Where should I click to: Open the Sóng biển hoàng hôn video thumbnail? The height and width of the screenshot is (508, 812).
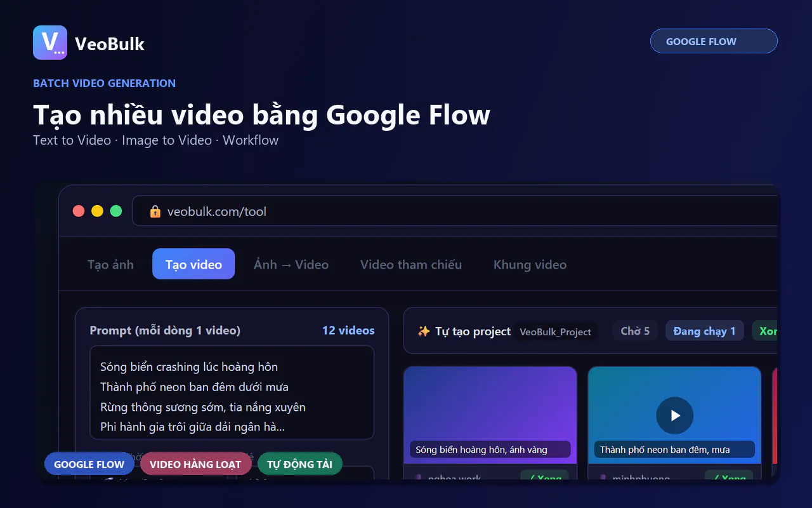pyautogui.click(x=490, y=414)
